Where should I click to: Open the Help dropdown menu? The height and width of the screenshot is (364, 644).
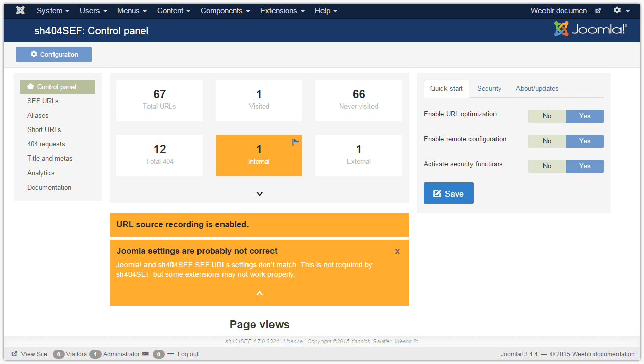coord(326,10)
